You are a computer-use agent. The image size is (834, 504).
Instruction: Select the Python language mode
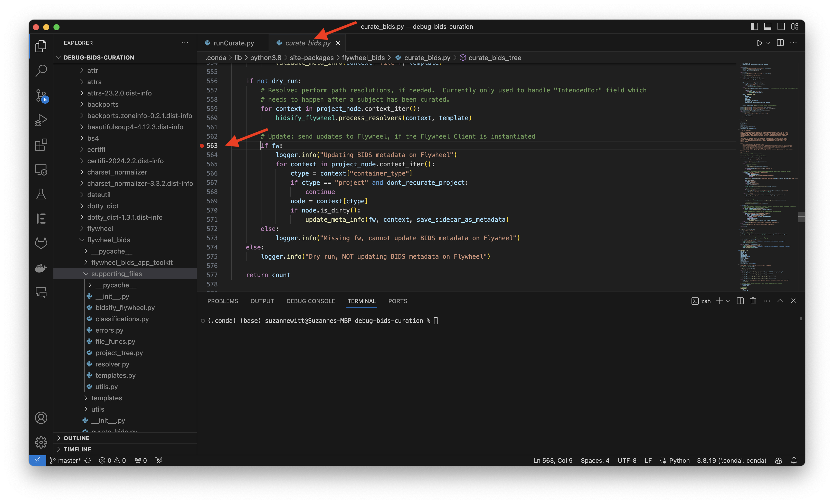tap(679, 460)
